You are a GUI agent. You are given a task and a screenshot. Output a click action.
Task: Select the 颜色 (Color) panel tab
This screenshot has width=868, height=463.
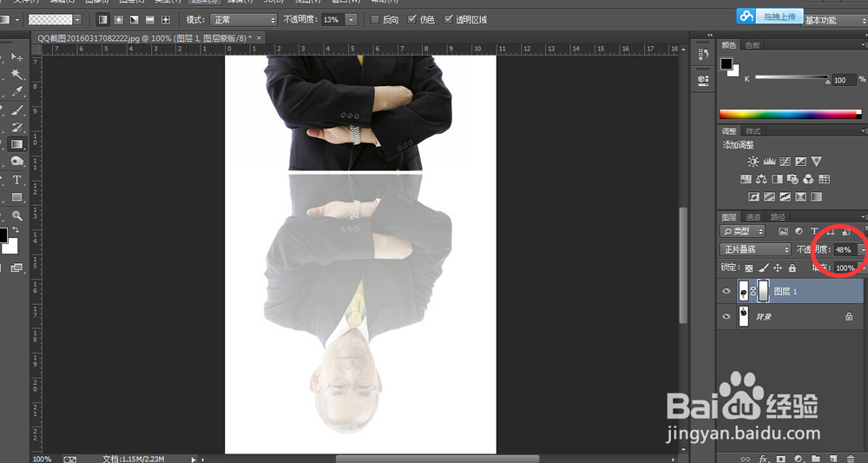pos(729,45)
